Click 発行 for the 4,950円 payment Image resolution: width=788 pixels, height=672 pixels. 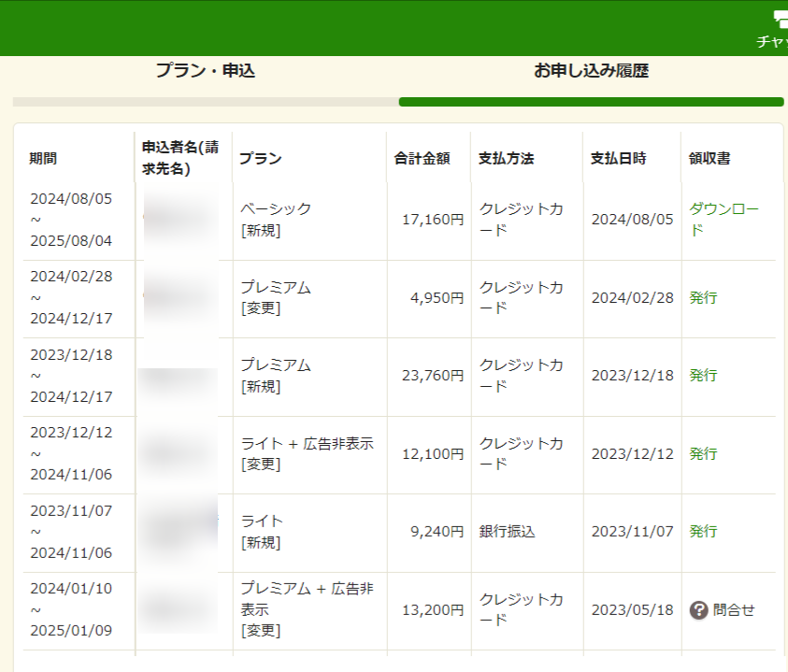(703, 297)
